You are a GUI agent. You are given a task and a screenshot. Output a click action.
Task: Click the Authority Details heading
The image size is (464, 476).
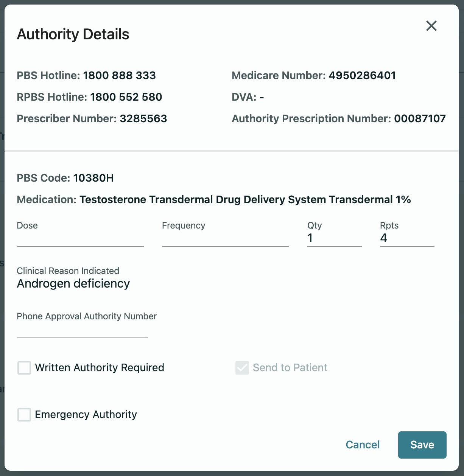[x=73, y=34]
